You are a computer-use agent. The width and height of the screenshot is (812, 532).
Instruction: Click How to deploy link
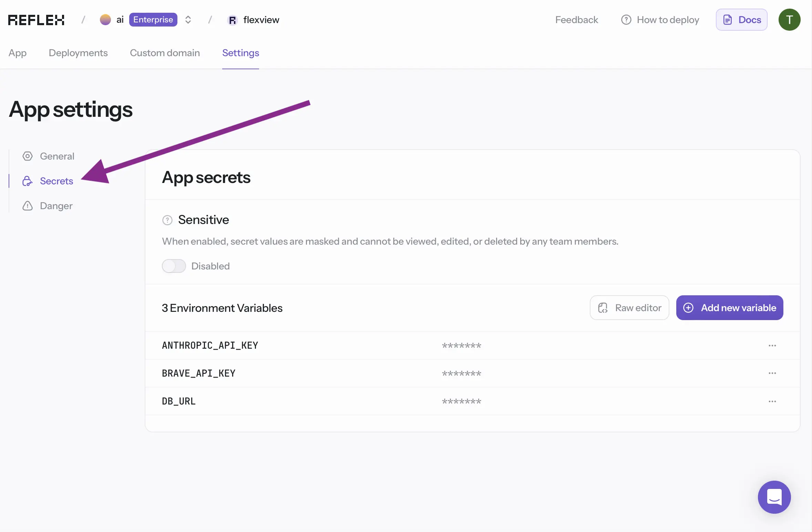[660, 20]
